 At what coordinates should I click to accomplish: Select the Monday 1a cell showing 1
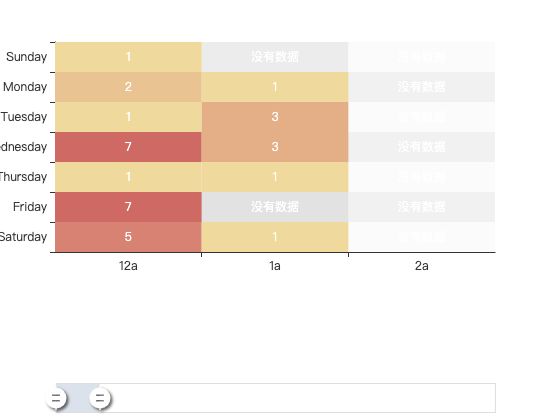point(275,87)
